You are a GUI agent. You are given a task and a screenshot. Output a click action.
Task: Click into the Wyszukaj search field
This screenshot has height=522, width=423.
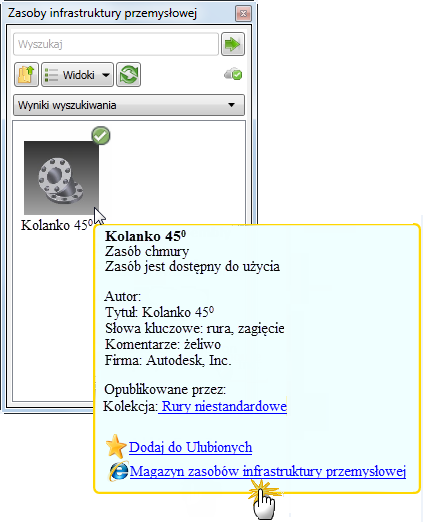pyautogui.click(x=116, y=44)
